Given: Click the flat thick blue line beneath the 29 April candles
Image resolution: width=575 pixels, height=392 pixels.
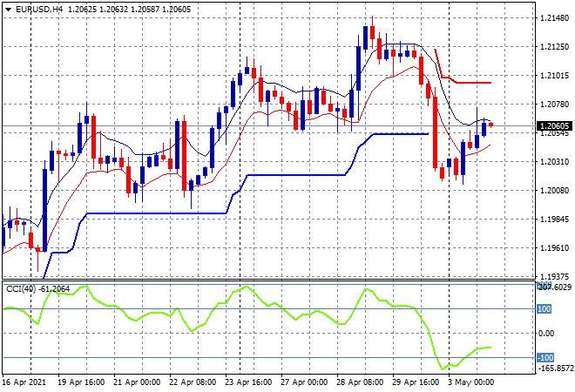Looking at the screenshot, I should click(x=401, y=134).
